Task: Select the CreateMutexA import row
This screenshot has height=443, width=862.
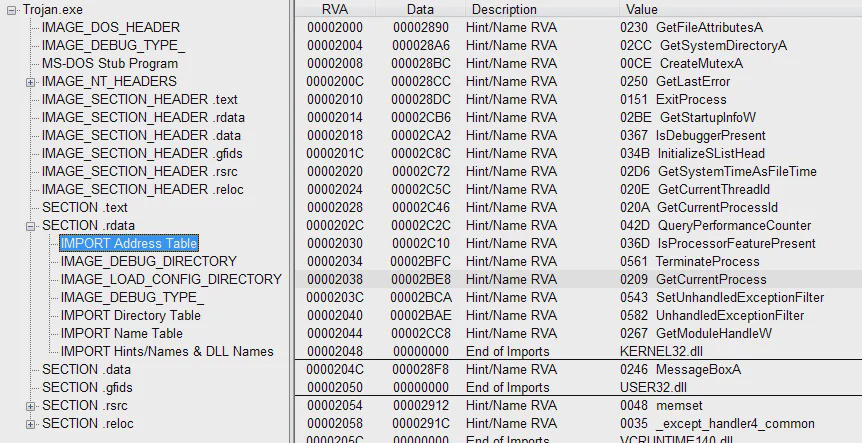Action: [578, 63]
